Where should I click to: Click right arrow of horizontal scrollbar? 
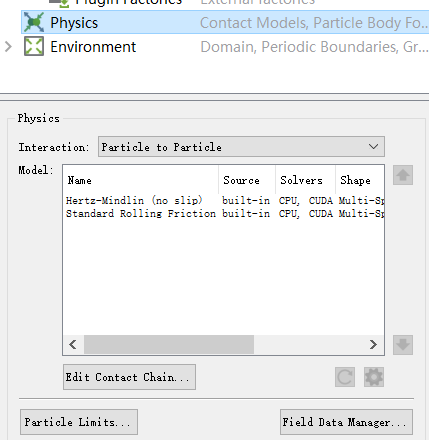(373, 344)
